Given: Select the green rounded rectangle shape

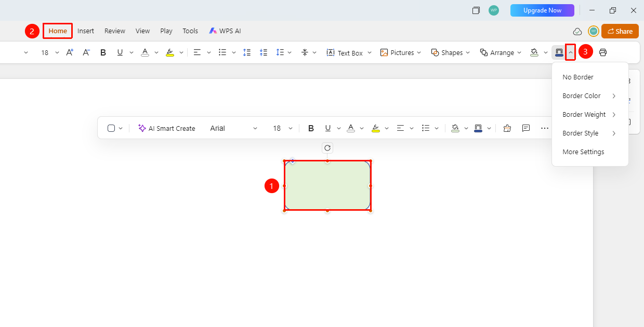Looking at the screenshot, I should 327,186.
